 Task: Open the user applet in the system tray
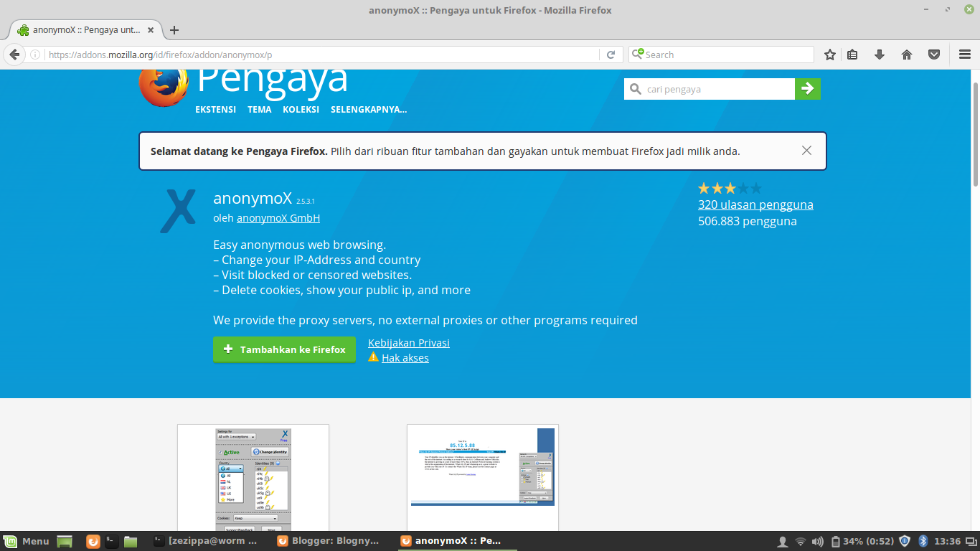(783, 541)
